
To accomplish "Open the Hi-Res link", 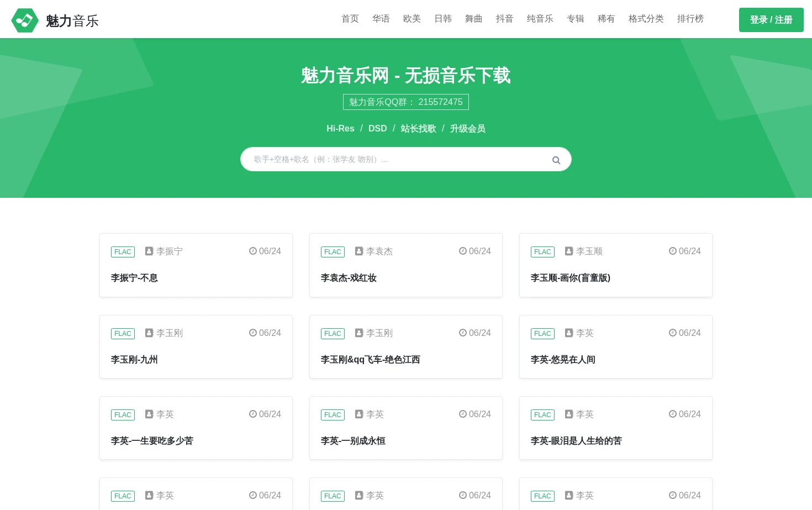I will pos(340,129).
